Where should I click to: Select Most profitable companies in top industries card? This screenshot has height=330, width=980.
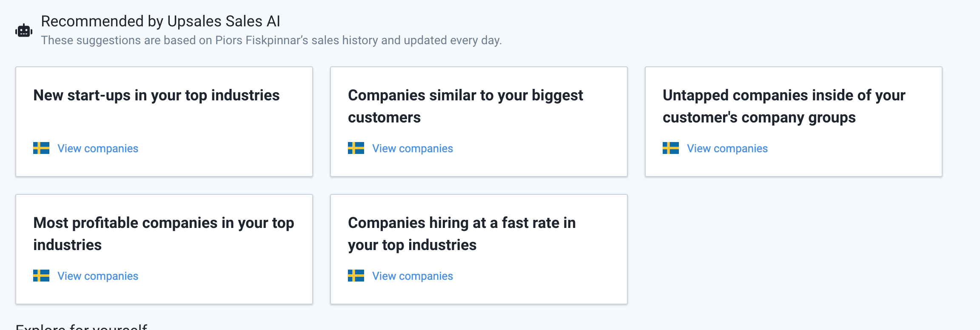click(x=164, y=249)
